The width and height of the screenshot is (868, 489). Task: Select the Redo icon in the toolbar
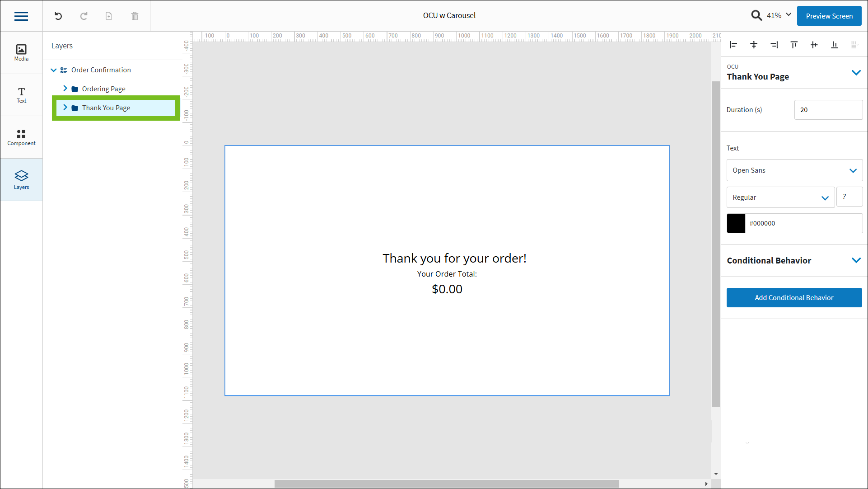84,16
